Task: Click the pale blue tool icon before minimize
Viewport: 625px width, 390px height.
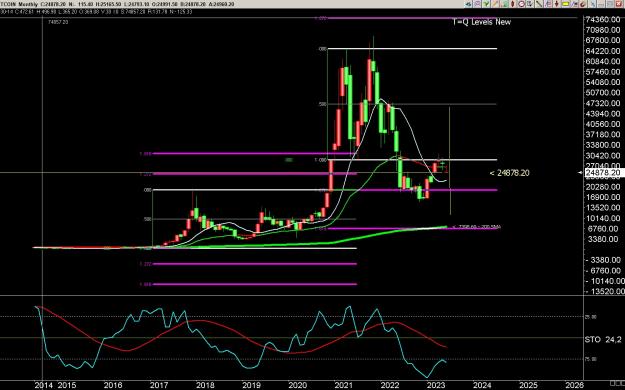Action: (x=592, y=4)
